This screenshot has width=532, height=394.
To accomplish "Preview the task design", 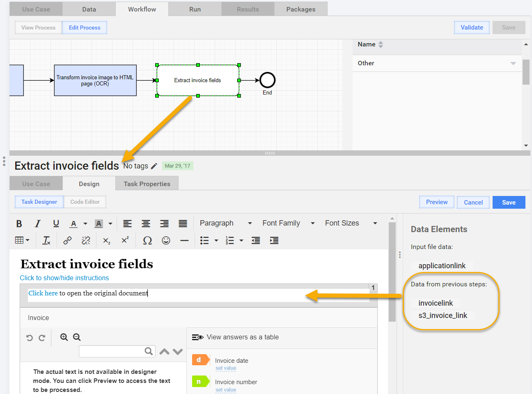I will 437,202.
